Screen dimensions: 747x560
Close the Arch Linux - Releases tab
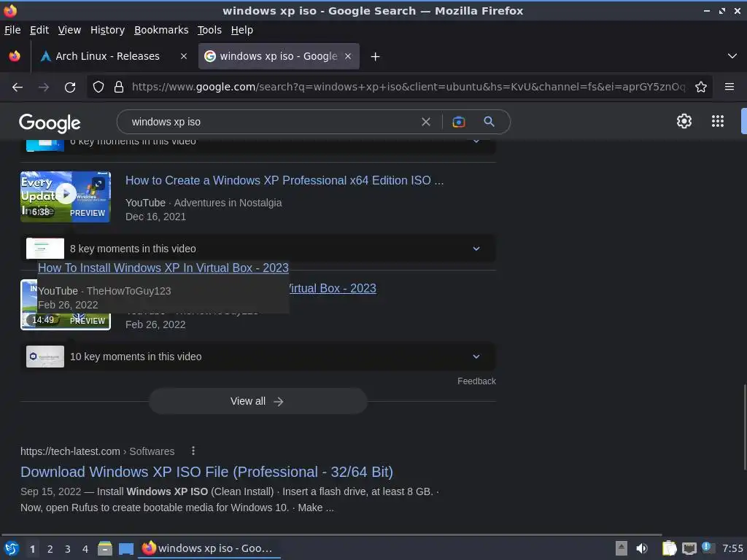tap(183, 56)
